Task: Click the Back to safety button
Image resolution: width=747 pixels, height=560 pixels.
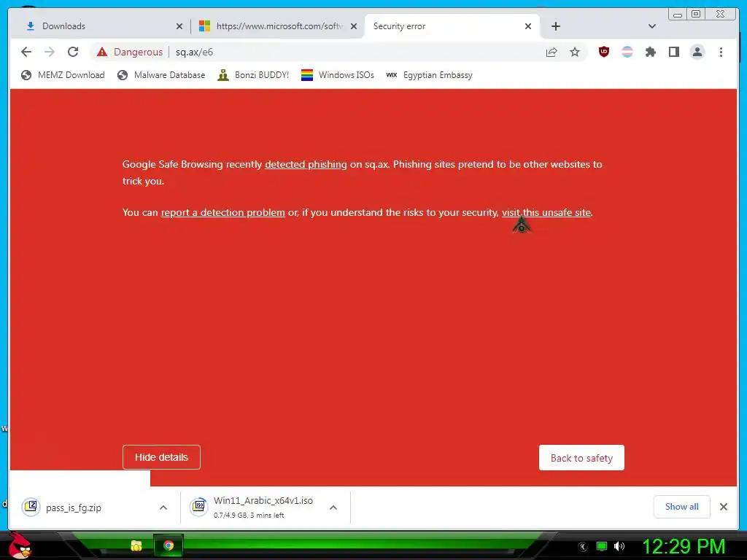Action: [581, 458]
